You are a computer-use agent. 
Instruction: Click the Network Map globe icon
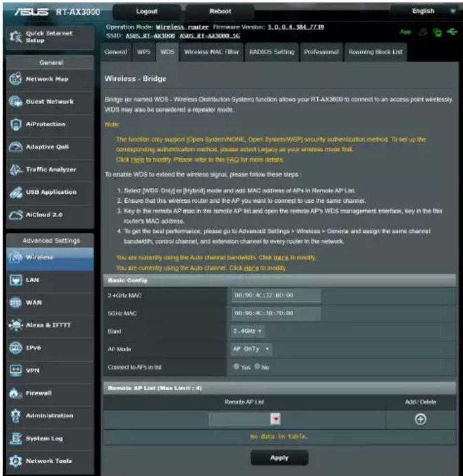16,79
